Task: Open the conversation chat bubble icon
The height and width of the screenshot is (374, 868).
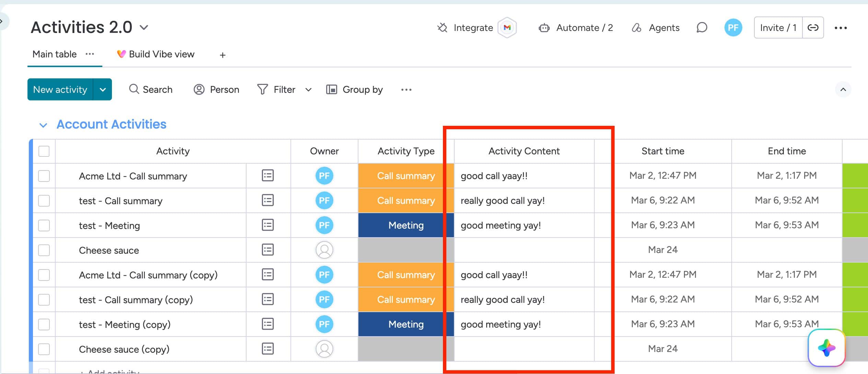Action: 701,27
